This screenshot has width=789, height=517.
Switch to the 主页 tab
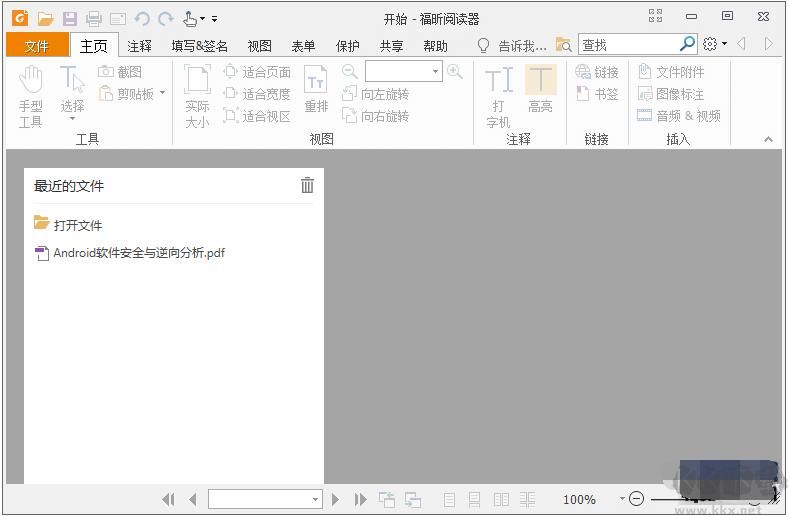click(94, 46)
